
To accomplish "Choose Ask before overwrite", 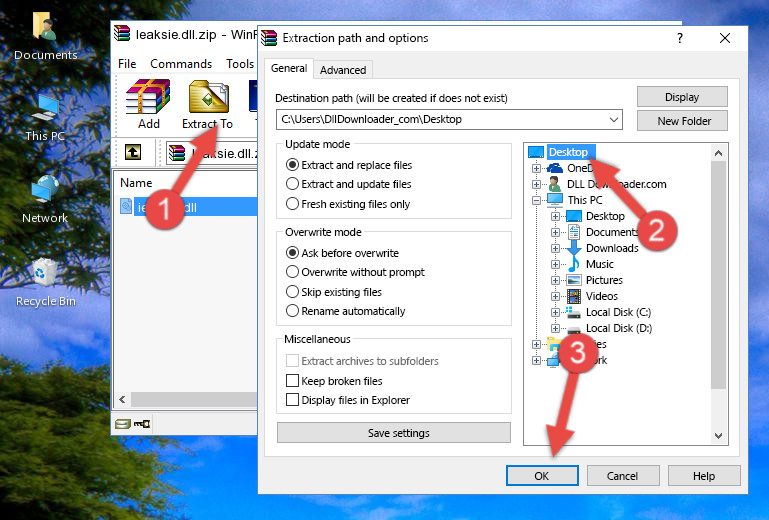I will coord(342,253).
